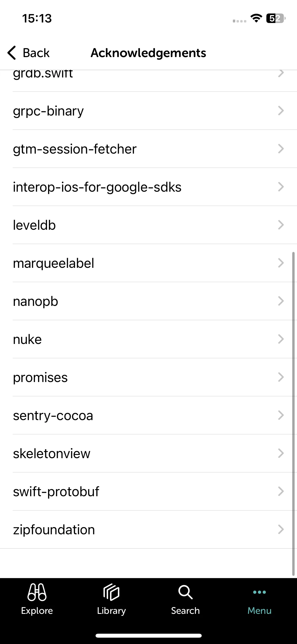Tap the Search magnifying glass icon
Image resolution: width=297 pixels, height=644 pixels.
coord(185,592)
